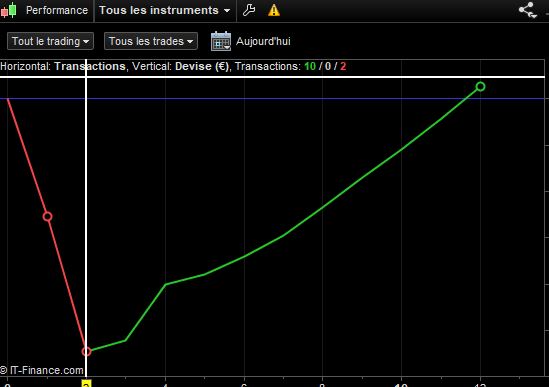Click the Horizontal: Transactions label
Image resolution: width=549 pixels, height=387 pixels.
click(63, 66)
